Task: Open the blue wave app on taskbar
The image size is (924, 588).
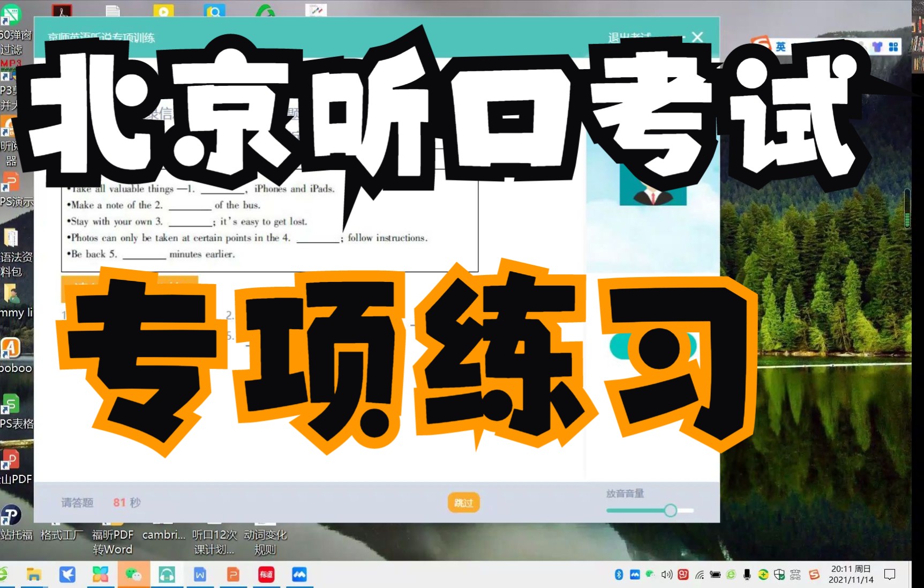Action: (299, 575)
